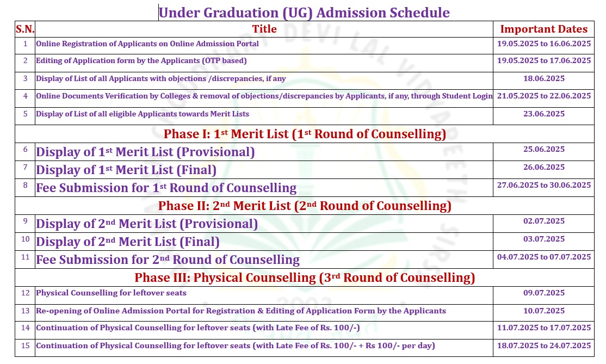The height and width of the screenshot is (364, 606).
Task: Select Editing of Application form row title
Action: (141, 61)
